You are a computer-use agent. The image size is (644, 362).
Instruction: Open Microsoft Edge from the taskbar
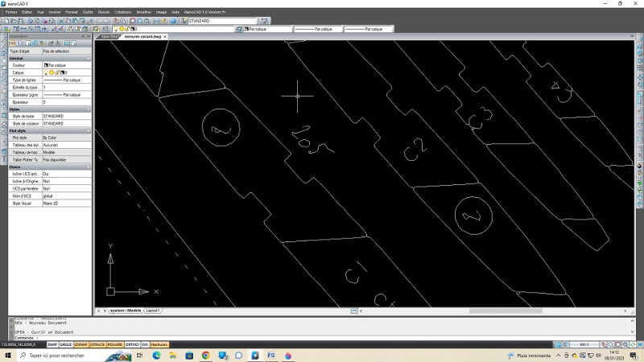156,356
